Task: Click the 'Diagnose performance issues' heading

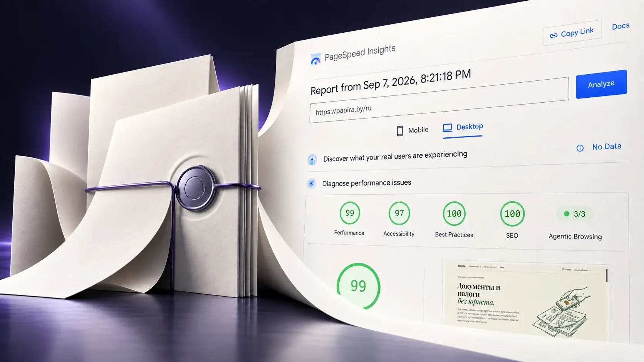Action: pos(366,183)
